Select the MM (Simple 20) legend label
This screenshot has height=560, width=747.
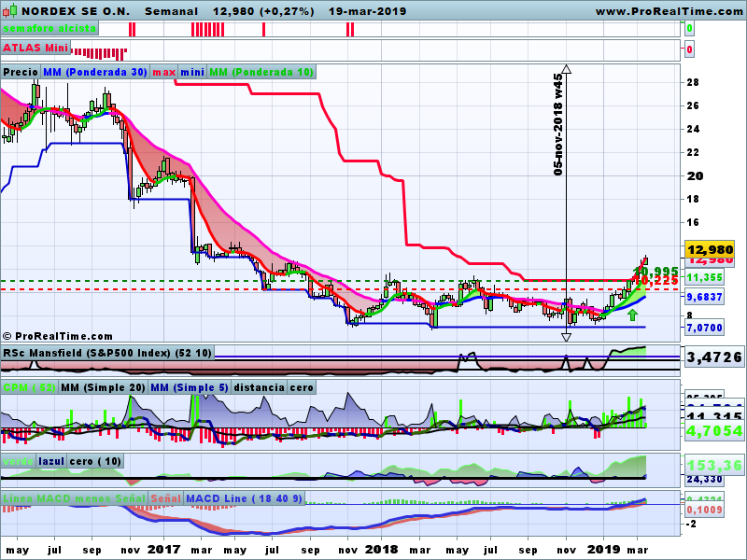[103, 387]
